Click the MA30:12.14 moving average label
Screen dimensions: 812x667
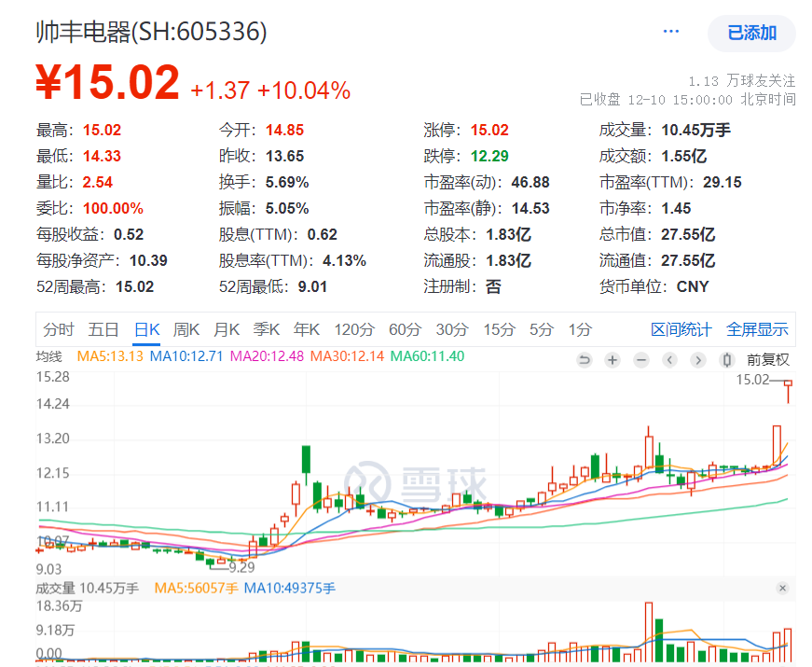coord(347,356)
